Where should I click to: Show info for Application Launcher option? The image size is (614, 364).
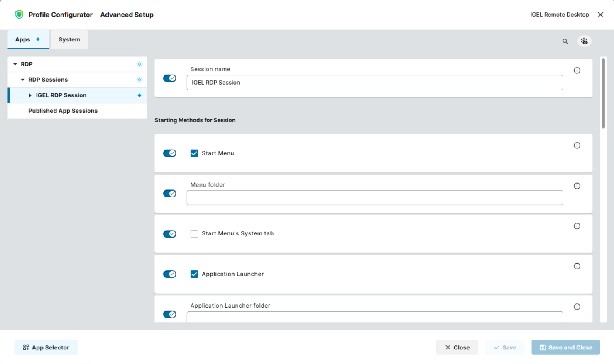coord(577,267)
